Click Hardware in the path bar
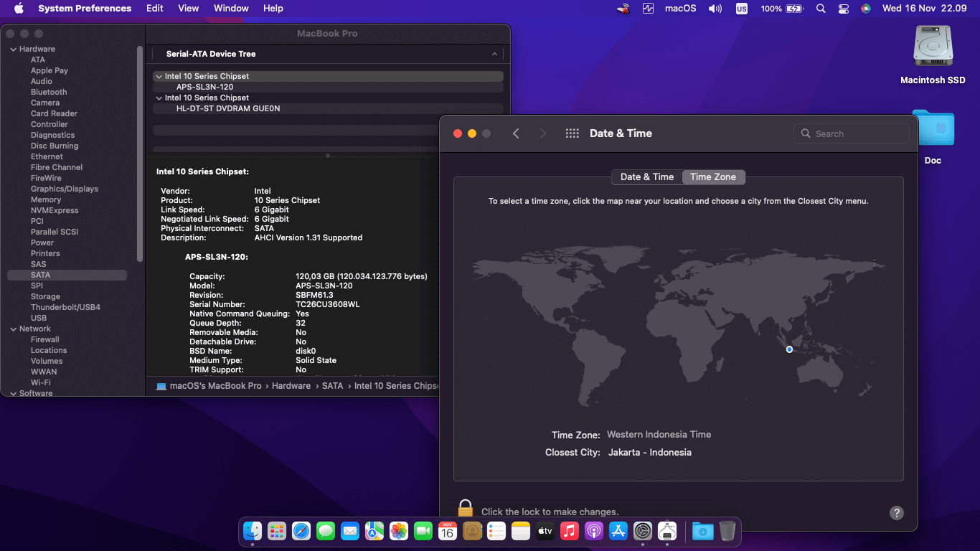 pyautogui.click(x=291, y=386)
